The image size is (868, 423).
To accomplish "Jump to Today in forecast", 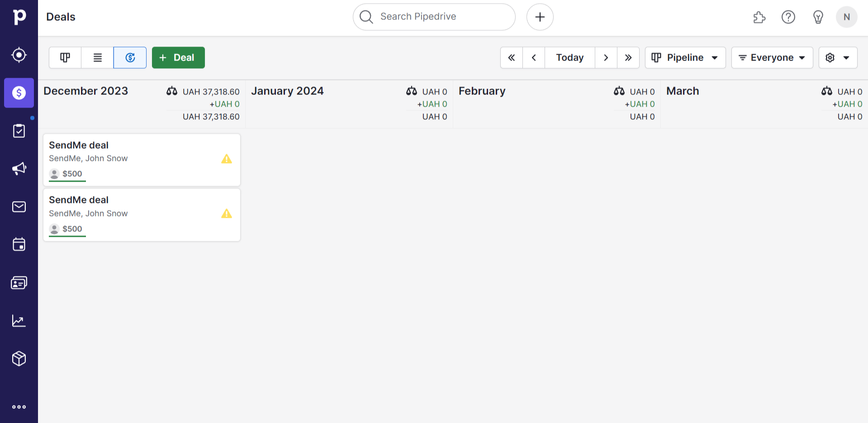I will click(569, 58).
